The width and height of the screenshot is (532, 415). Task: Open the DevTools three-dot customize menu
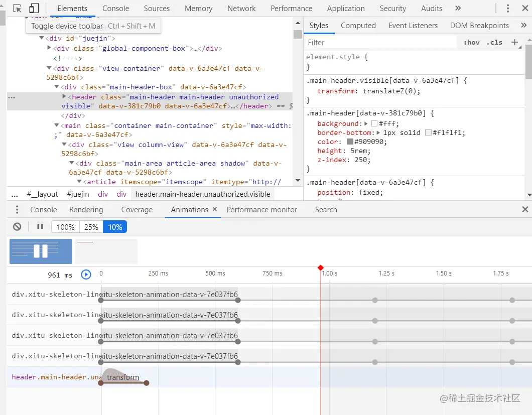[507, 8]
